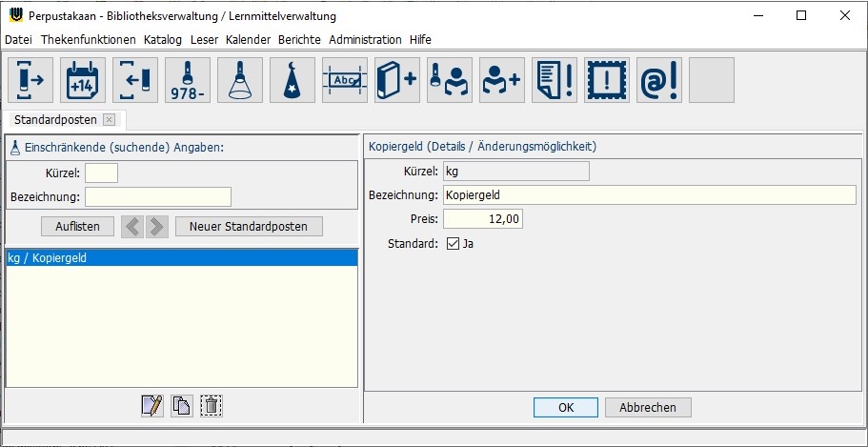
Task: Click the copy duplicate icon below list
Action: pos(181,405)
